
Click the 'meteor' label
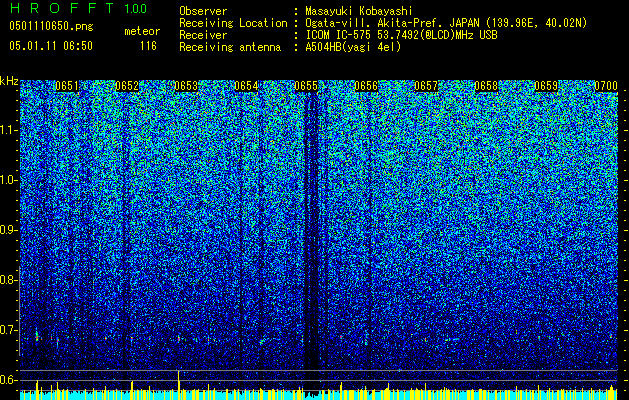142,31
